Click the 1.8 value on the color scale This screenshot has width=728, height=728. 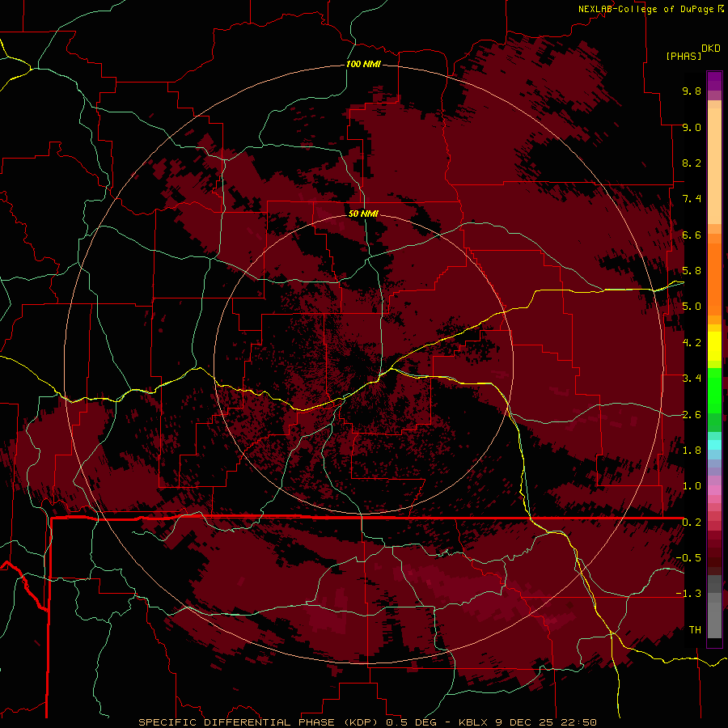pyautogui.click(x=692, y=451)
